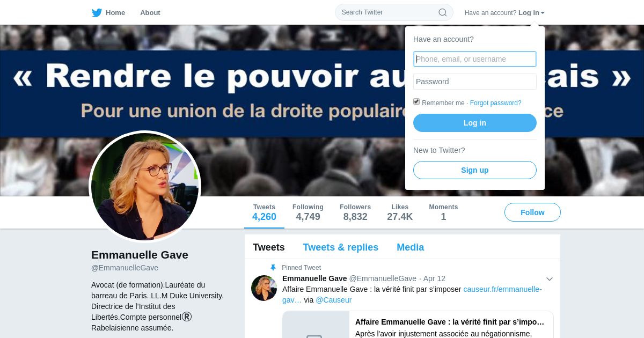644x338 pixels.
Task: Expand the Log in dropdown caret
Action: [543, 13]
